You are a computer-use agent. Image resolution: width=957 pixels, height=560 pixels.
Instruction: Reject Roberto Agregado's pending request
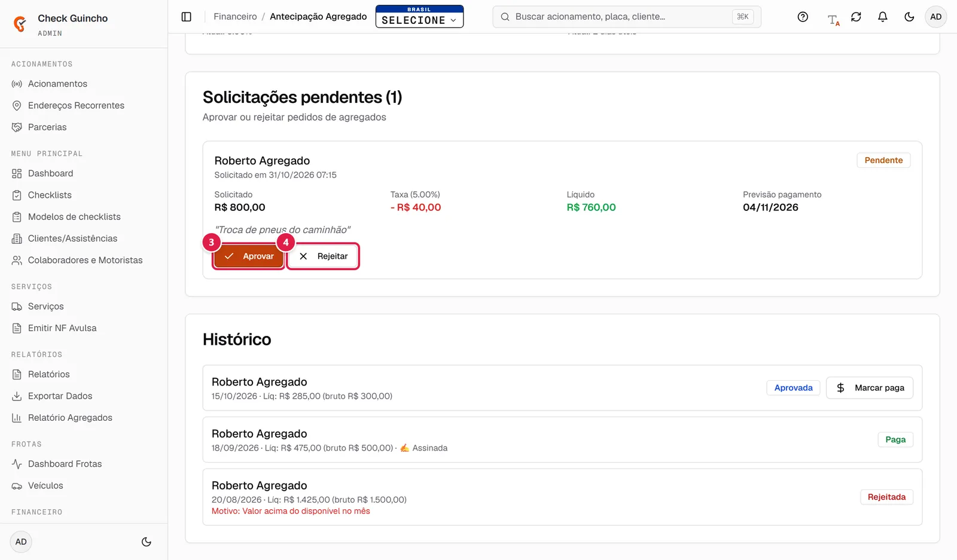point(323,256)
